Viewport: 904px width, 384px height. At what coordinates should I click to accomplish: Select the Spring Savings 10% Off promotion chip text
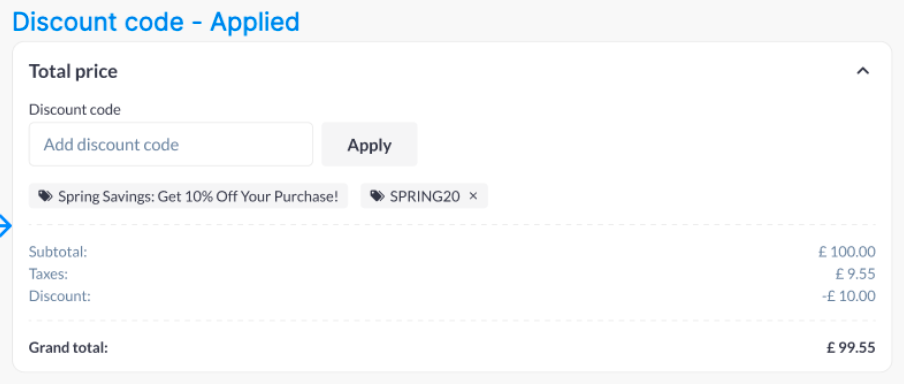click(x=198, y=196)
